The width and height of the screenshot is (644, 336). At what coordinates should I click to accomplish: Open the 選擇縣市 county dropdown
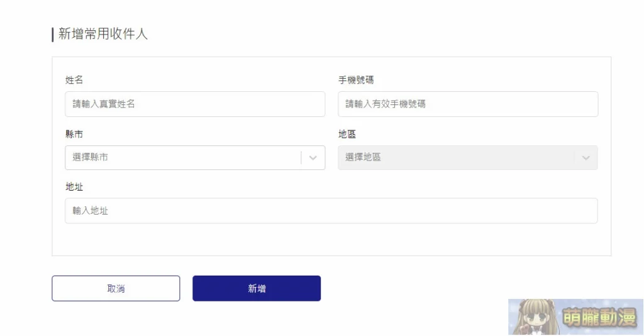point(195,157)
